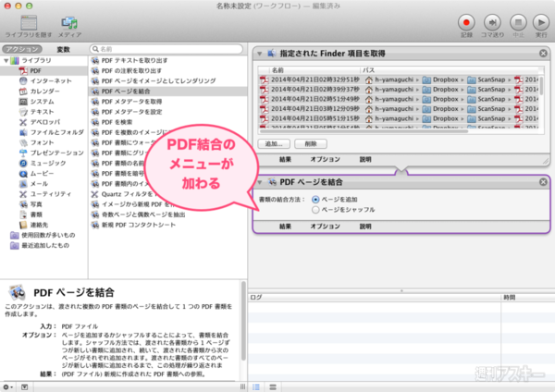Click the Hide Library toolbar icon

29,23
